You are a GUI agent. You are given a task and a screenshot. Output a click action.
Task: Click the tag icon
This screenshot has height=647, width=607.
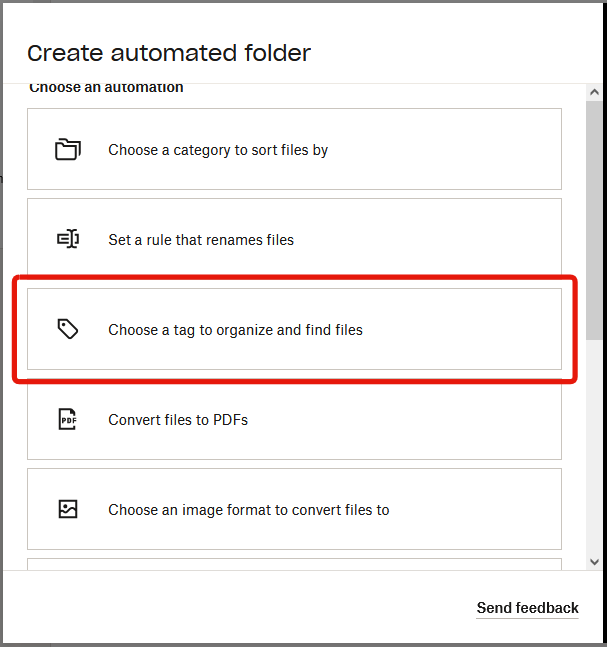click(x=68, y=330)
